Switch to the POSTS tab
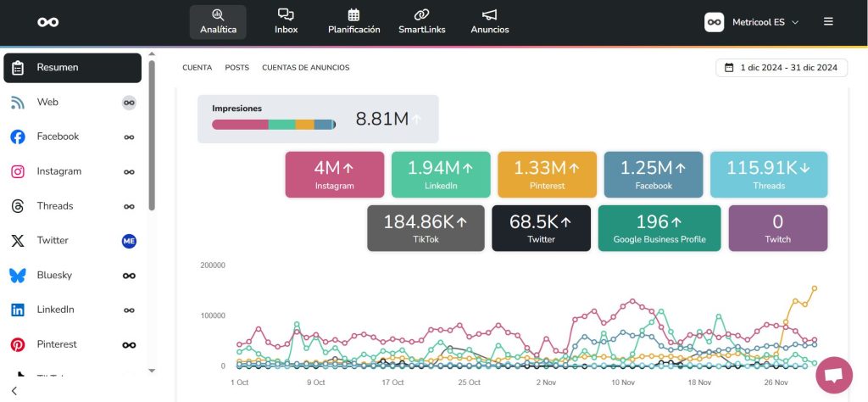 pyautogui.click(x=236, y=68)
